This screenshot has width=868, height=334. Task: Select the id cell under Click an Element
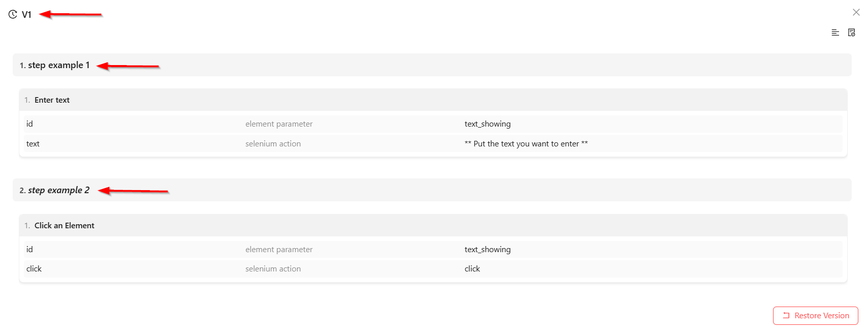(29, 250)
